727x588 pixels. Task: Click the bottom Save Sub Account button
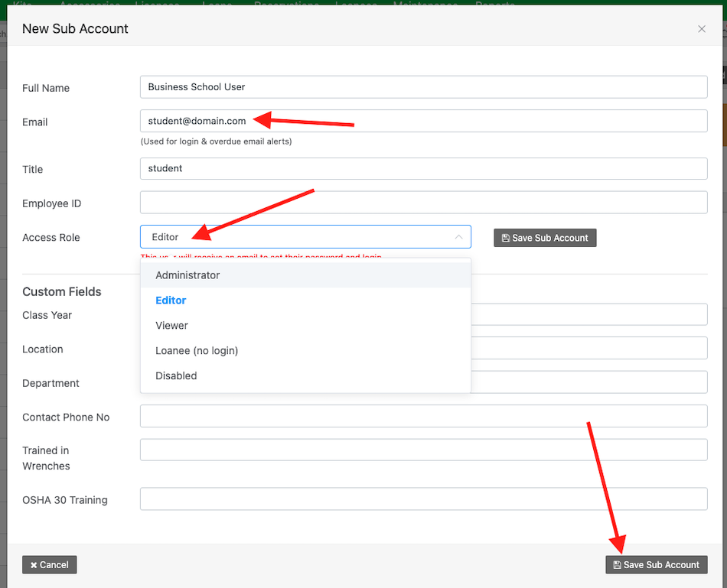click(x=656, y=564)
